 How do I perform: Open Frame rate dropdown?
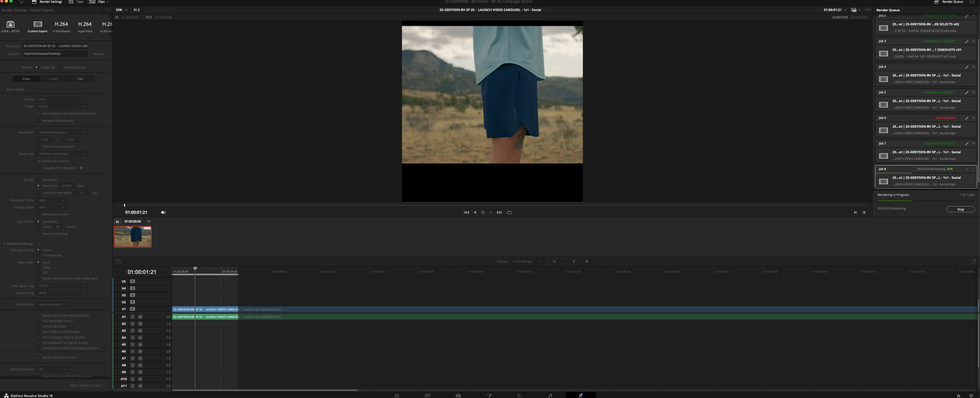point(62,154)
